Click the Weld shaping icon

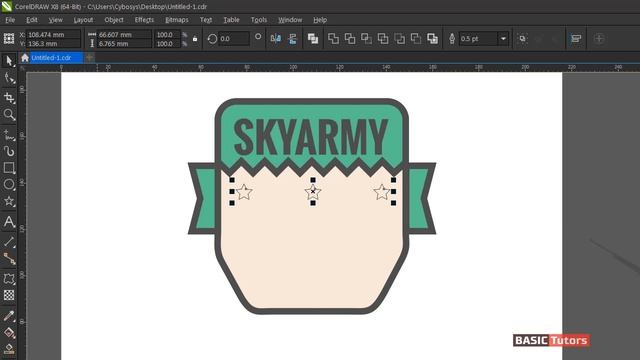(333, 38)
